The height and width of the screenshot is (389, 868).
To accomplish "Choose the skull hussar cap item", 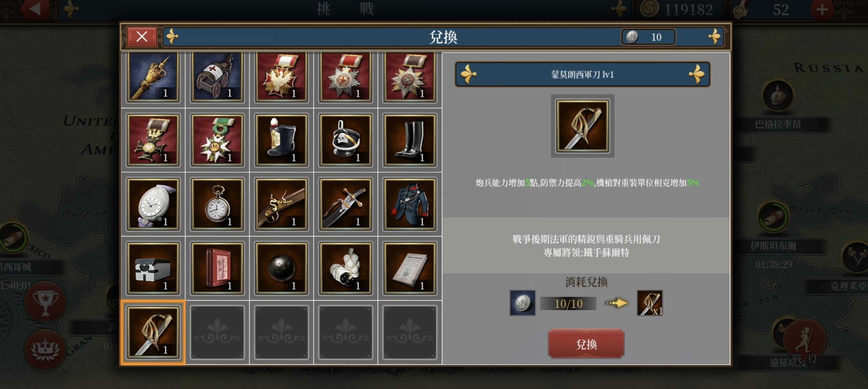I will [x=345, y=140].
